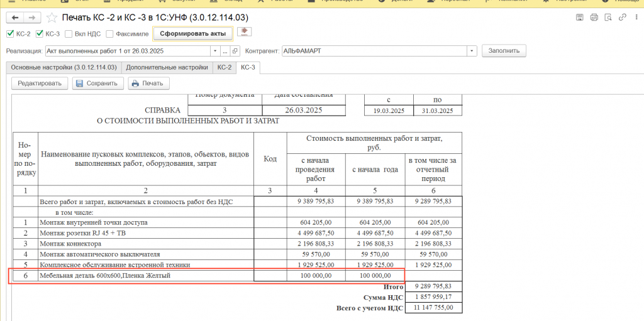Select the СПРАВКА heading text

coord(162,111)
